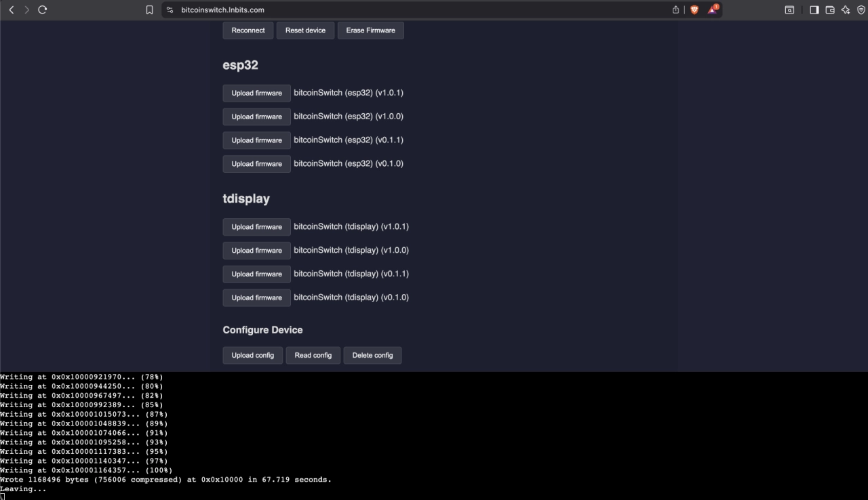Screen dimensions: 868x500
Task: Open Leo AI assistant icon
Action: pos(846,10)
